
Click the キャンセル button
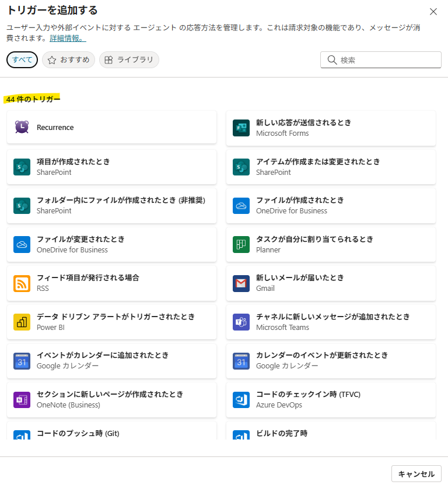(416, 474)
